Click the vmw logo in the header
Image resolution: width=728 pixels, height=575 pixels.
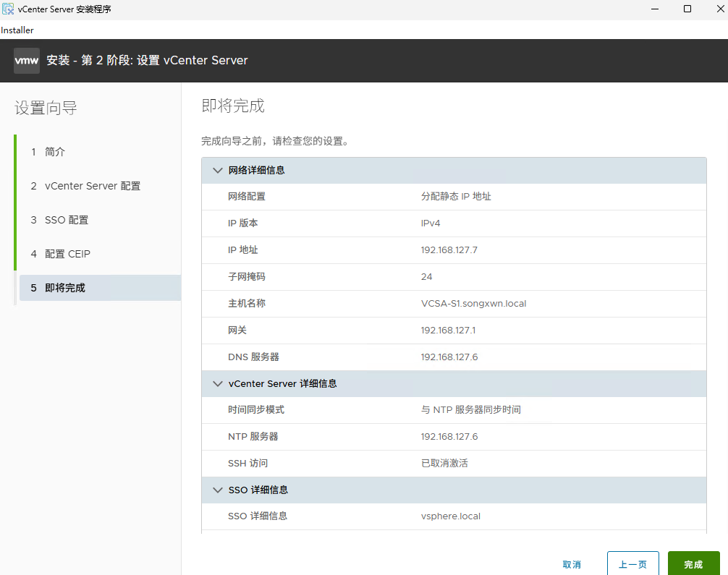coord(26,60)
